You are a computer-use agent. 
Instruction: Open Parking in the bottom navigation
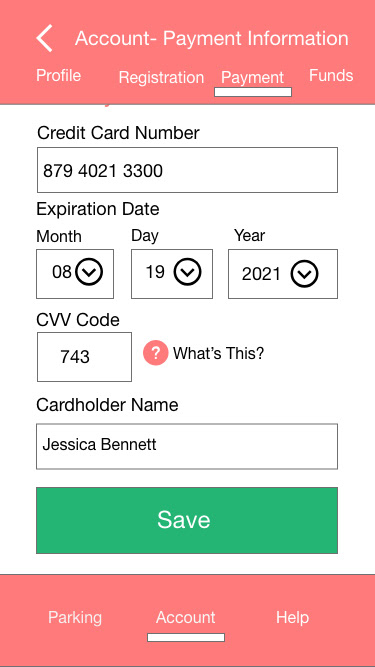pos(75,618)
